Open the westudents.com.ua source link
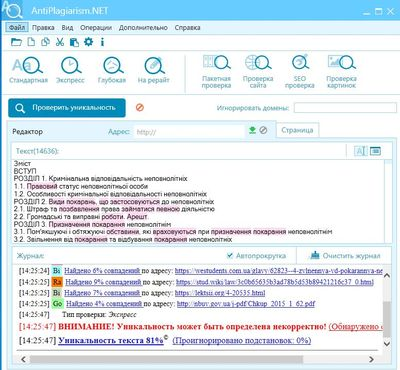The width and height of the screenshot is (400, 370). coord(278,271)
